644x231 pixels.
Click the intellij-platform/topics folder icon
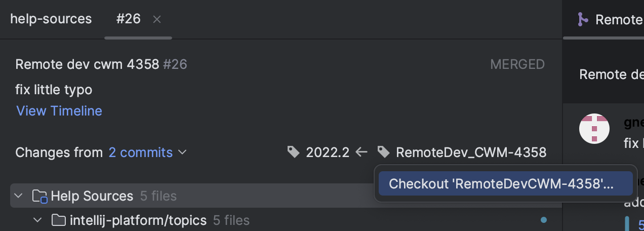click(59, 220)
